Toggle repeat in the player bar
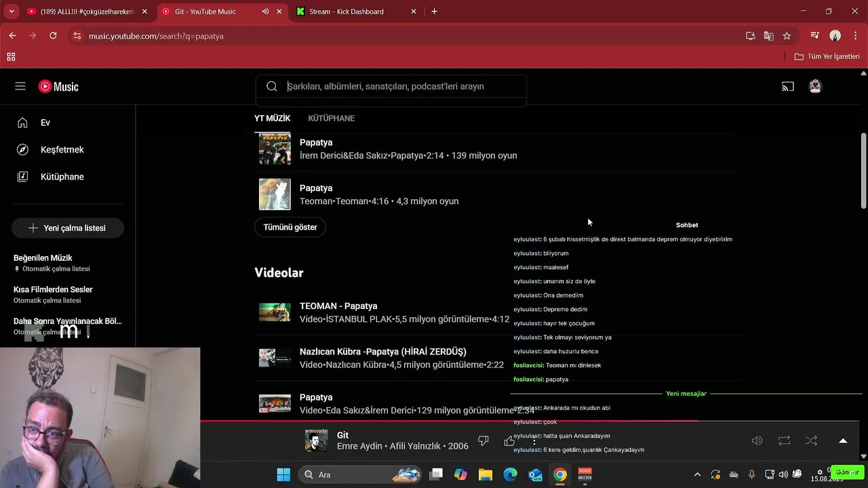Screen dimensions: 868x488 point(784,441)
